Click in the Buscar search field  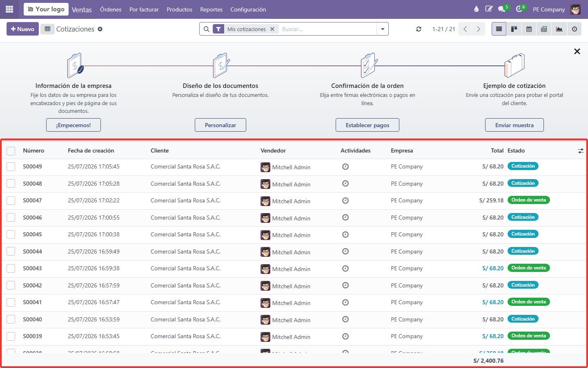tap(328, 29)
